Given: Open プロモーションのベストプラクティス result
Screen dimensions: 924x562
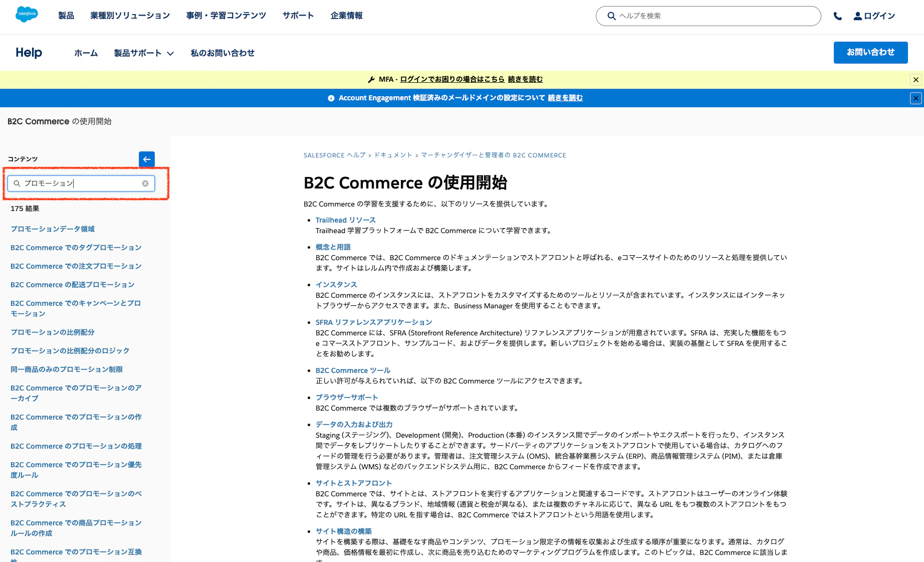Looking at the screenshot, I should pos(76,499).
